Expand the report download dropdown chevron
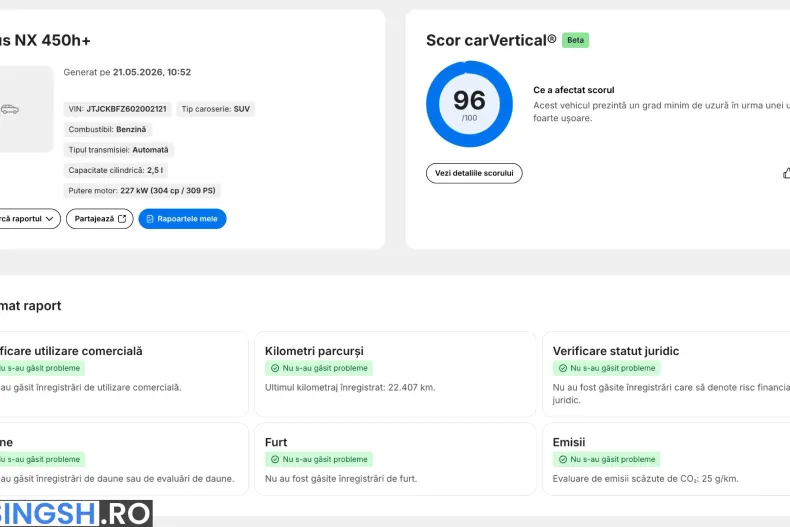This screenshot has width=790, height=527. pos(49,219)
